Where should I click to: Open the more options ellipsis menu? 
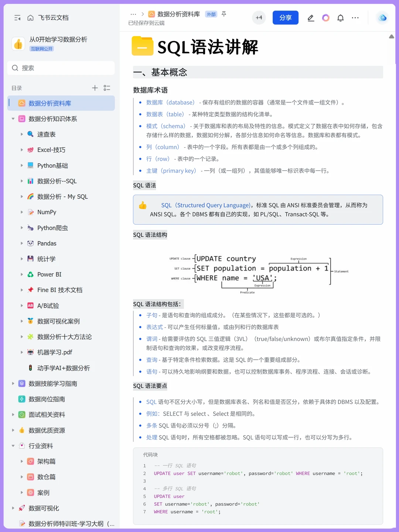[x=355, y=17]
